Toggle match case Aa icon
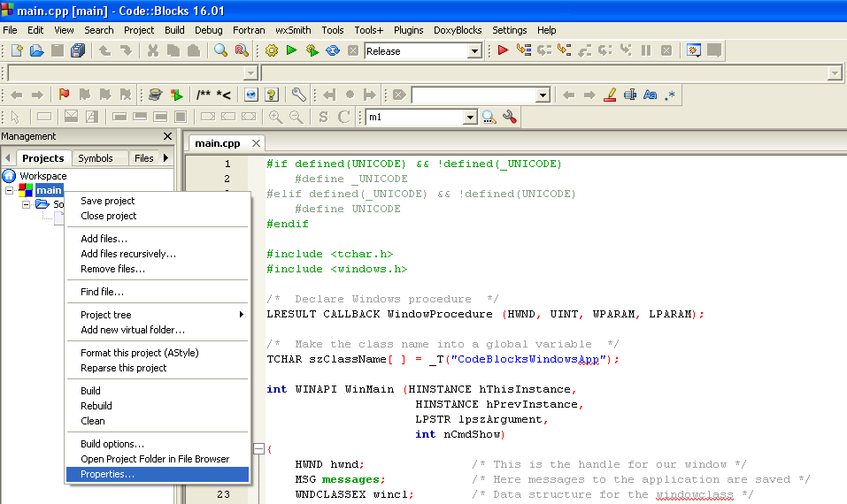847x504 pixels. [651, 95]
